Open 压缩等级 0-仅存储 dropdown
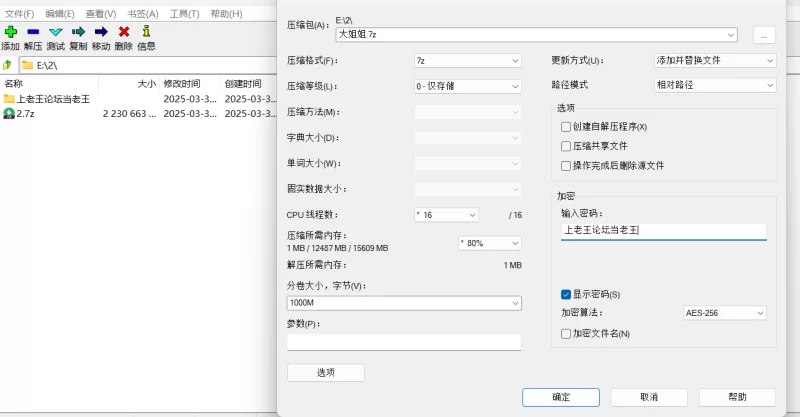 [x=468, y=86]
